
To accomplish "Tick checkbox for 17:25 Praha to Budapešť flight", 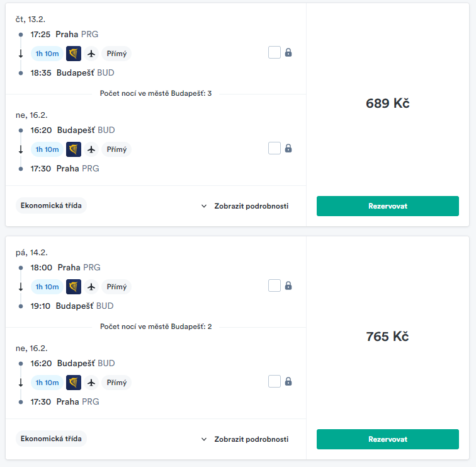I will 275,52.
